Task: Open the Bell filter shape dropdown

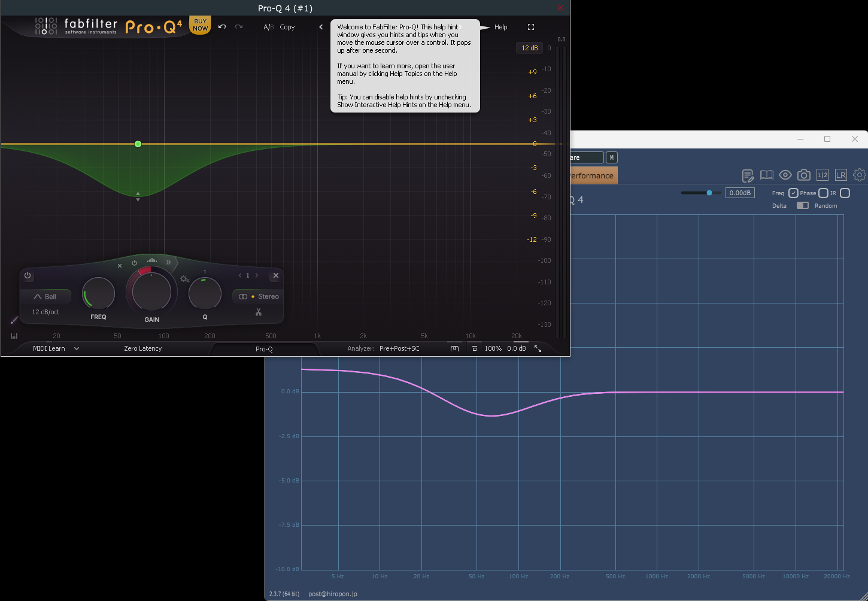Action: (x=45, y=296)
